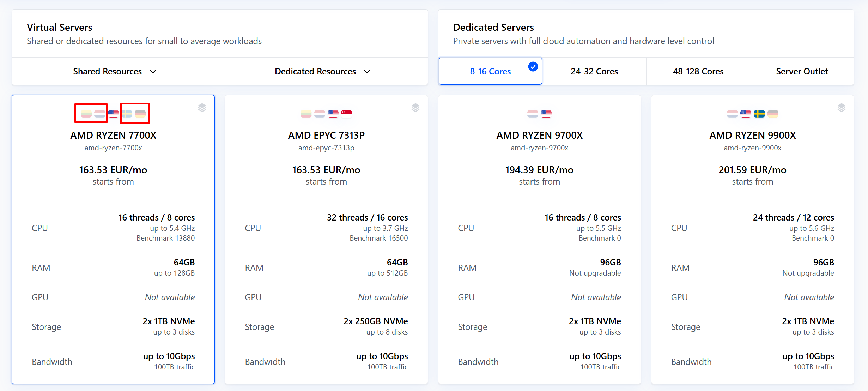Select the AMD RYZEN 9900X price 201.59 EUR/mo
Viewport: 868px width, 391px height.
(752, 170)
